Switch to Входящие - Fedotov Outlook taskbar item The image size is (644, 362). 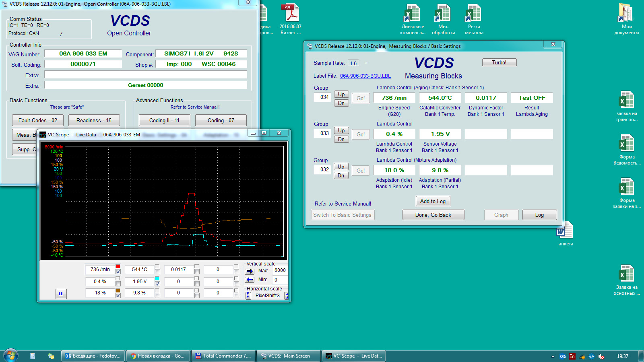93,356
